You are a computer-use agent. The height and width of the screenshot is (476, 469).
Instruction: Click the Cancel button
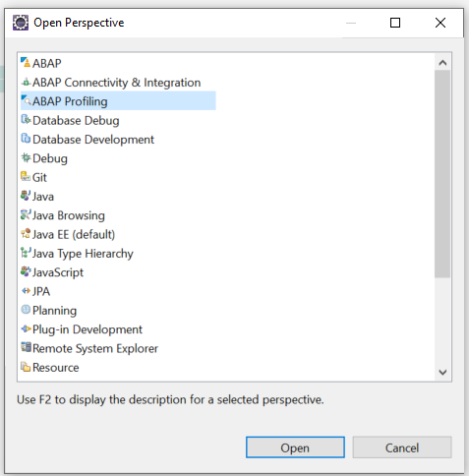[402, 447]
